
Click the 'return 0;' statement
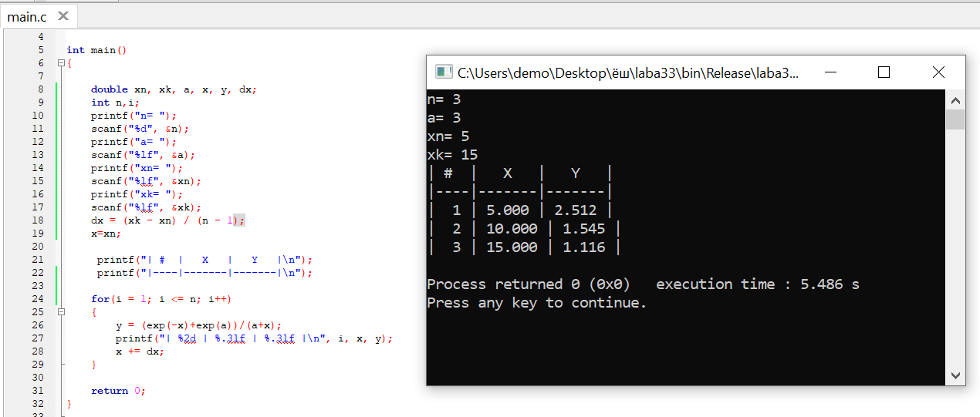pos(118,391)
